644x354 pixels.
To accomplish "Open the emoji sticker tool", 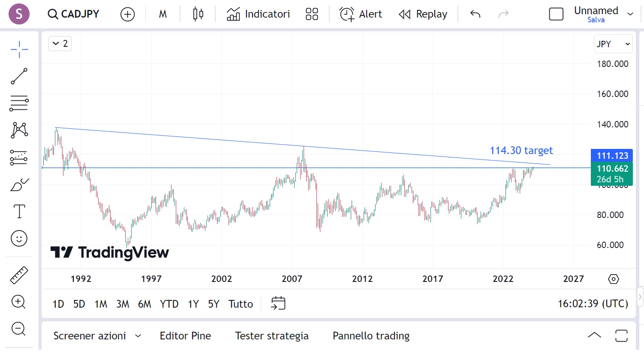I will coord(19,238).
